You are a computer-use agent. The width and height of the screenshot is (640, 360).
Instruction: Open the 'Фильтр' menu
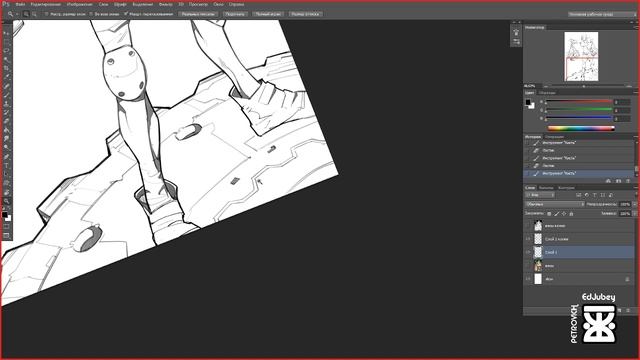(x=165, y=4)
